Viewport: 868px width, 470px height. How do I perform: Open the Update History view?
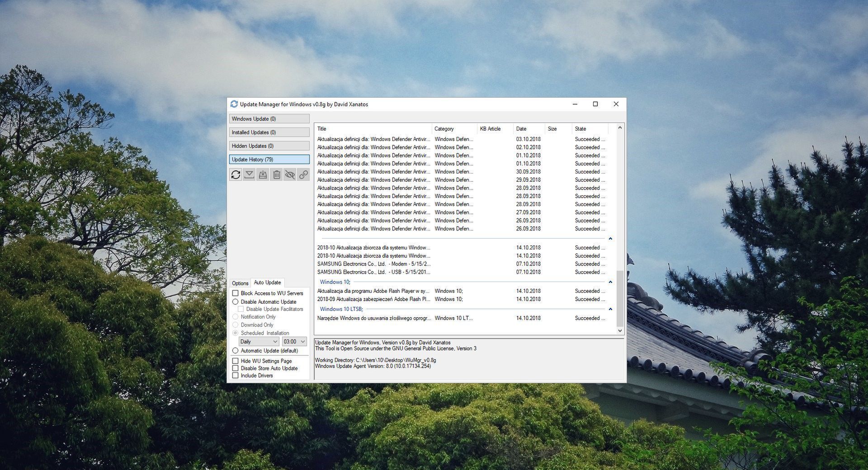(269, 159)
